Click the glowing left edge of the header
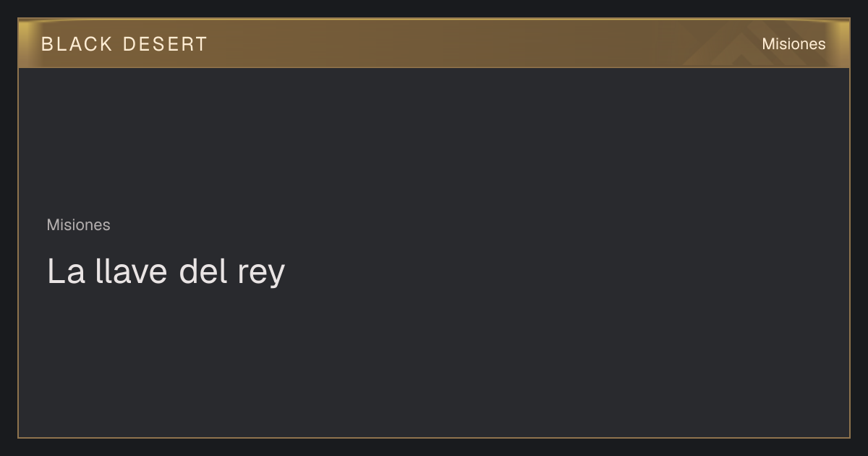 [24, 43]
